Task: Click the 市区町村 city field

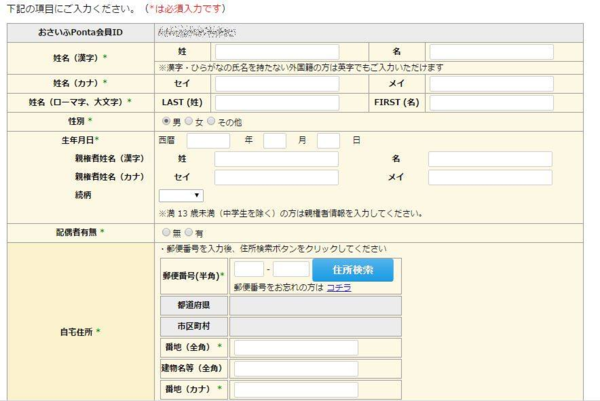Action: [315, 326]
